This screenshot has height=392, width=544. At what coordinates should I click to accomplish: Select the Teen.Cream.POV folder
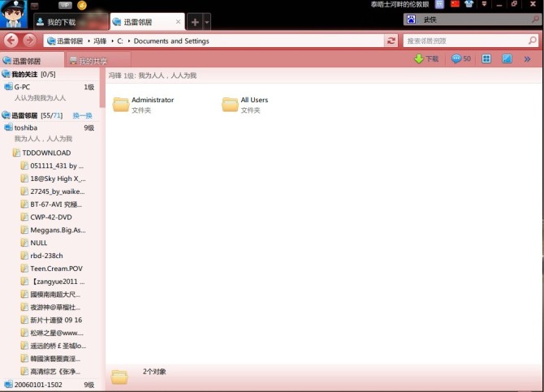pyautogui.click(x=52, y=269)
